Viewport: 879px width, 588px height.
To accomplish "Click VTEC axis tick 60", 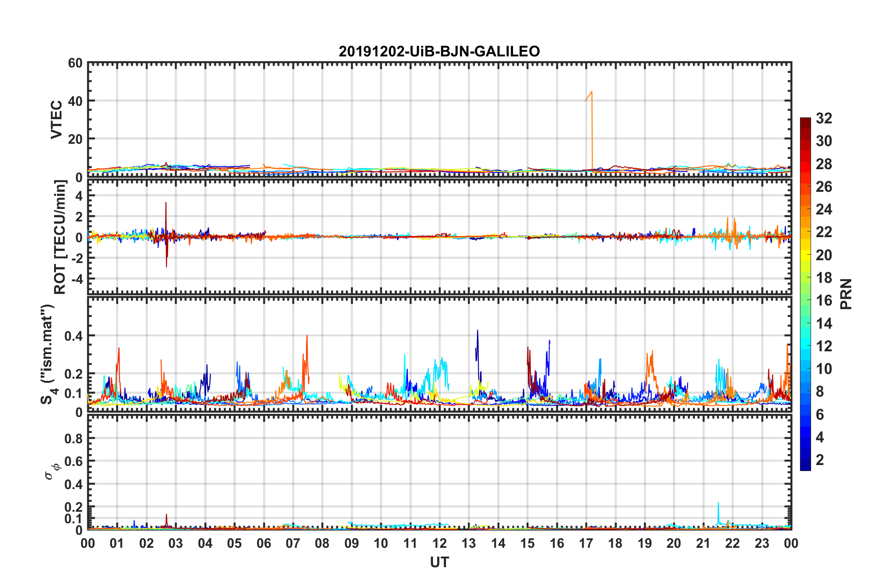I will tap(75, 63).
